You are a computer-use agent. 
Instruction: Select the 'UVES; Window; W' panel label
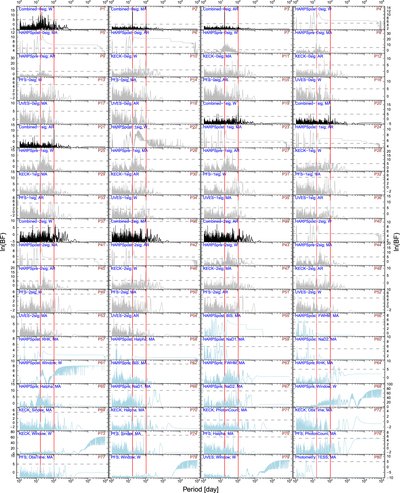pos(219,457)
